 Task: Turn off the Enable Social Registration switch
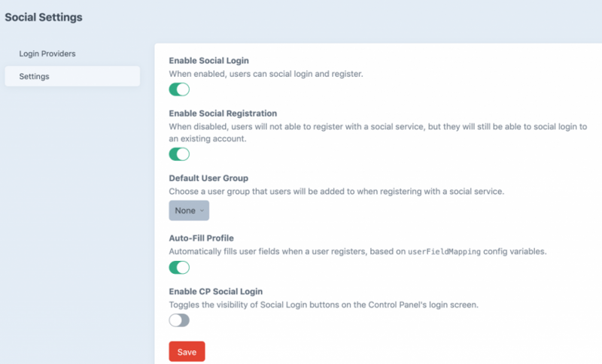pos(179,154)
